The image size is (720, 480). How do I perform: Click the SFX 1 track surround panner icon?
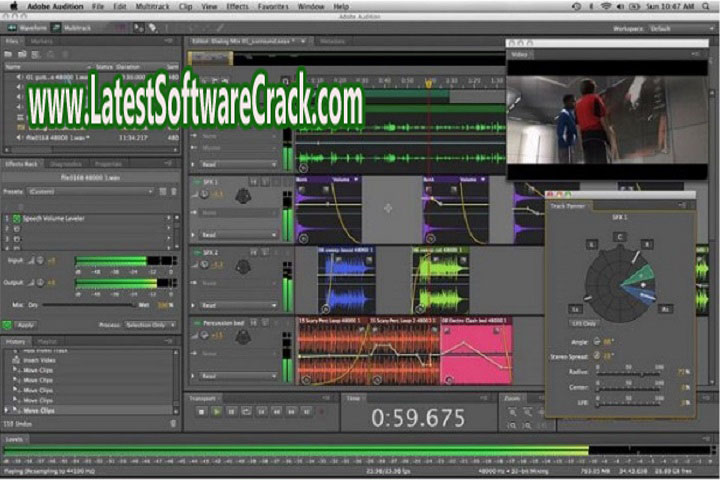(x=243, y=196)
